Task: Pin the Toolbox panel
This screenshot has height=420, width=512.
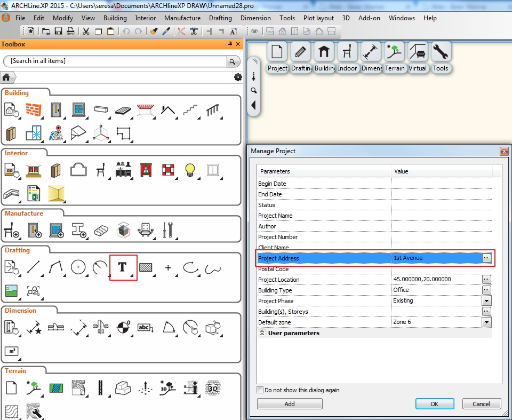Action: [x=230, y=44]
